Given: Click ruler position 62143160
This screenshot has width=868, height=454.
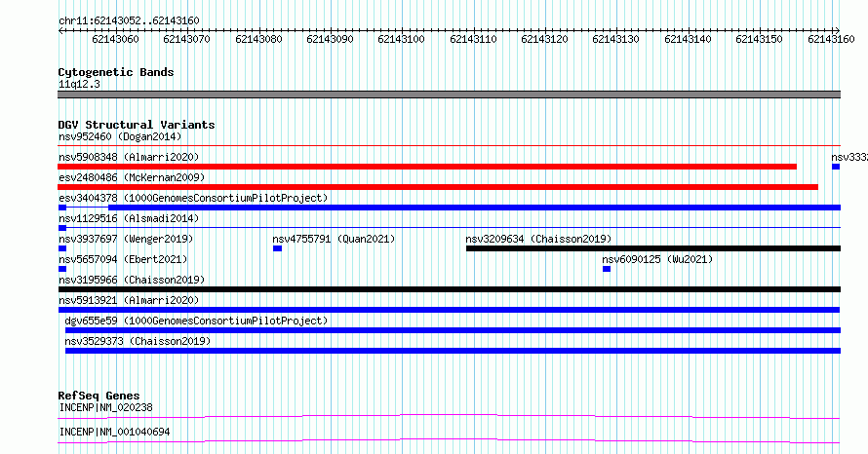Looking at the screenshot, I should pyautogui.click(x=831, y=39).
